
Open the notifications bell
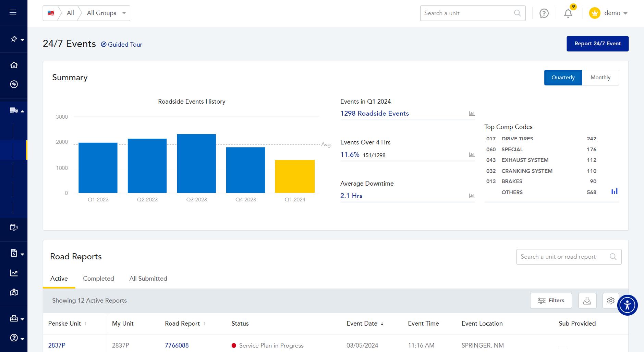click(x=568, y=13)
